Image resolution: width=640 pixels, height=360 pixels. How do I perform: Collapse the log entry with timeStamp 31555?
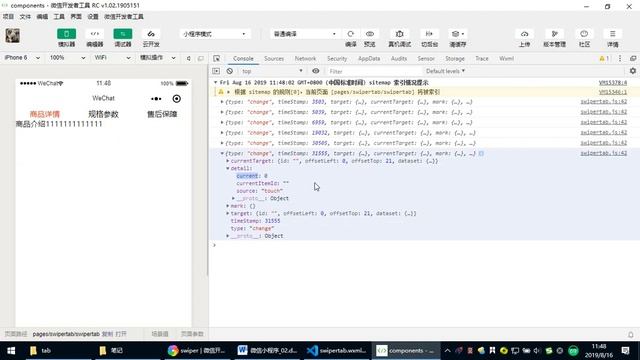coord(222,153)
